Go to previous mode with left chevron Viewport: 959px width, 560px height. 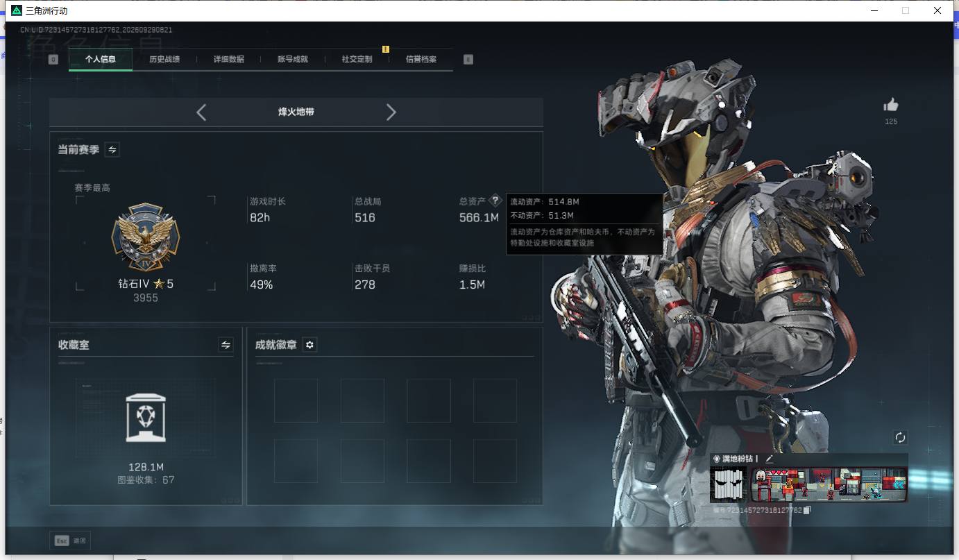coord(201,112)
